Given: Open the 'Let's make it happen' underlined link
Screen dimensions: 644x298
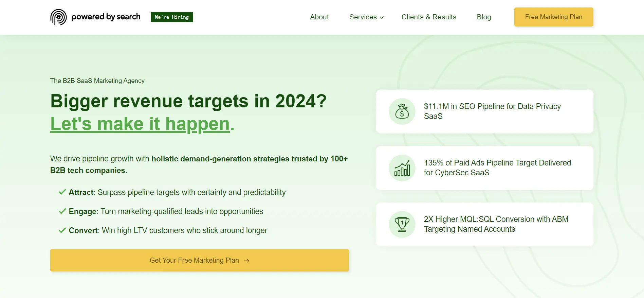Looking at the screenshot, I should (x=140, y=124).
